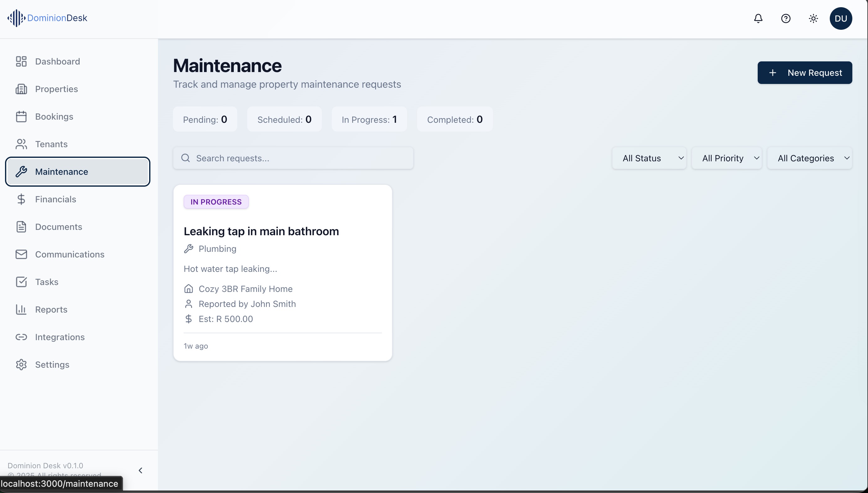Click the Search requests input field

click(293, 158)
